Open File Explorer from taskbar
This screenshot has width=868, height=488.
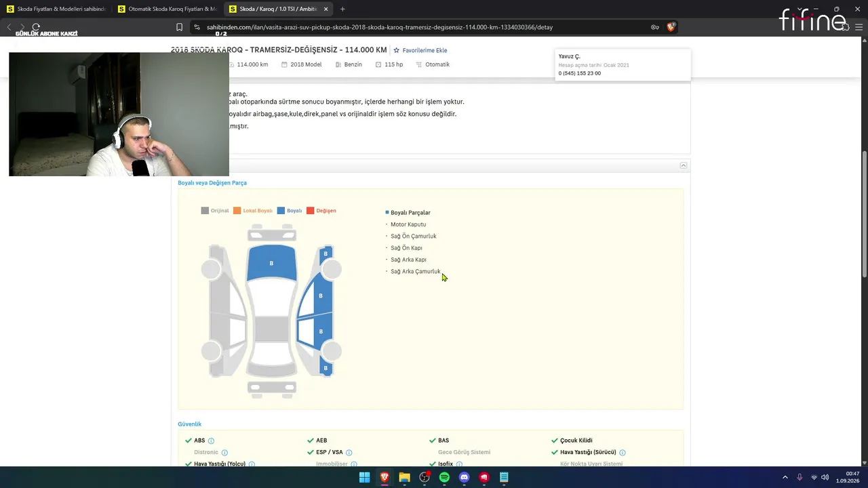coord(404,477)
